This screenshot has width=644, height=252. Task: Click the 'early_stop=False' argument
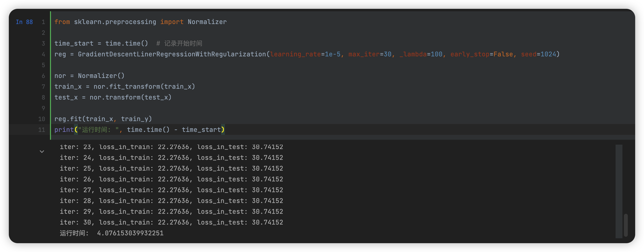coord(482,54)
